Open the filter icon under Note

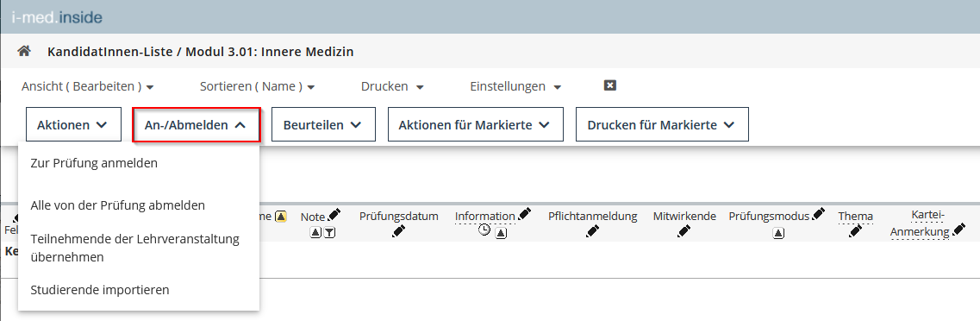[329, 233]
